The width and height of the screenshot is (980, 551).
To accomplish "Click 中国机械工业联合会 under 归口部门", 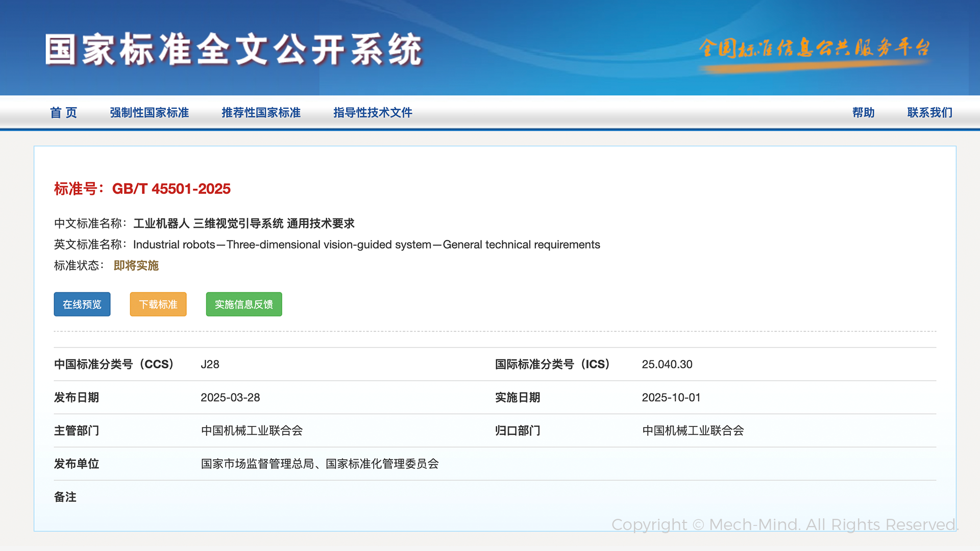I will tap(693, 431).
